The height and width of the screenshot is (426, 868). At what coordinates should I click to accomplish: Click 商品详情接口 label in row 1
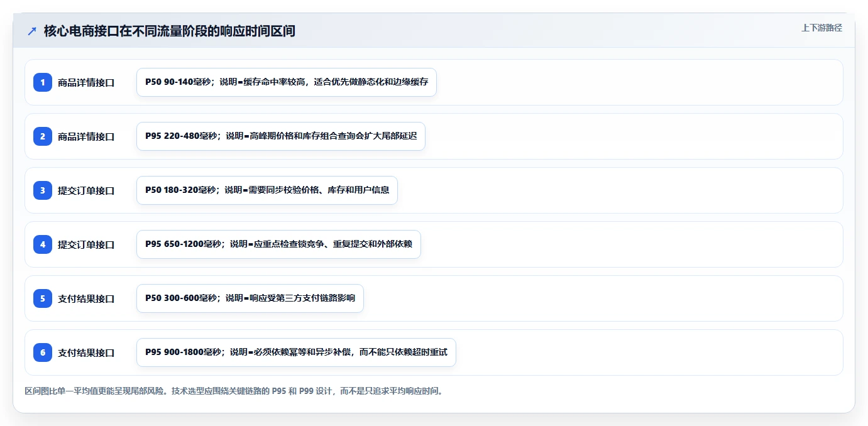pyautogui.click(x=86, y=82)
